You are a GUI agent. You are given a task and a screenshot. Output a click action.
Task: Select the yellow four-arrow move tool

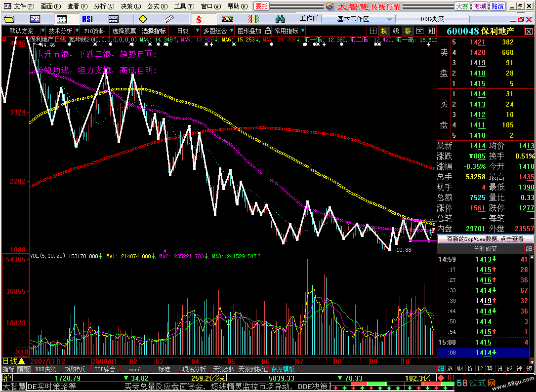click(x=143, y=19)
